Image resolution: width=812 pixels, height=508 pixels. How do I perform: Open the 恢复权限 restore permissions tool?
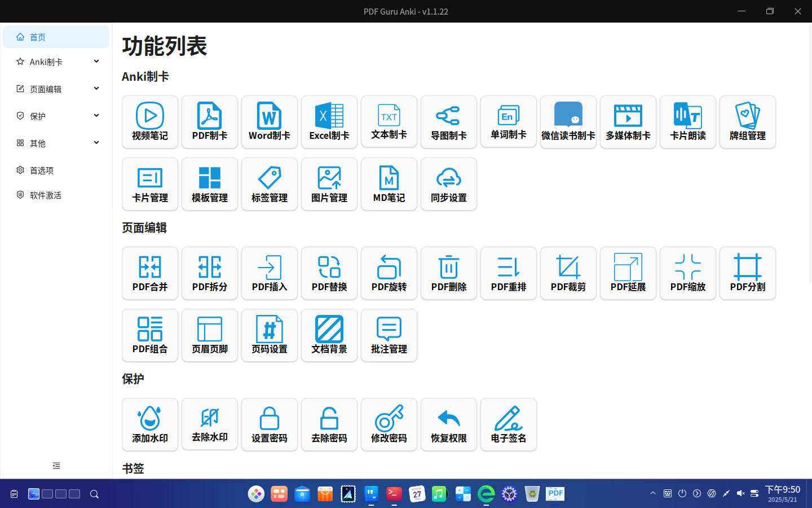coord(449,424)
